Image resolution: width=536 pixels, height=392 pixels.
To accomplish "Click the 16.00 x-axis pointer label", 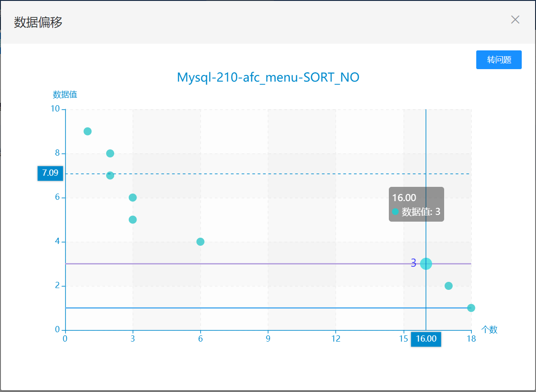I will [x=426, y=339].
